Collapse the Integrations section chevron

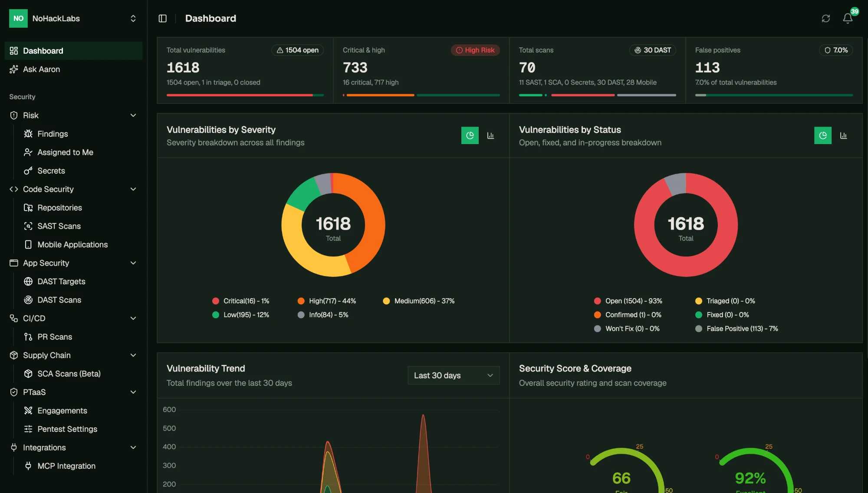pos(133,447)
